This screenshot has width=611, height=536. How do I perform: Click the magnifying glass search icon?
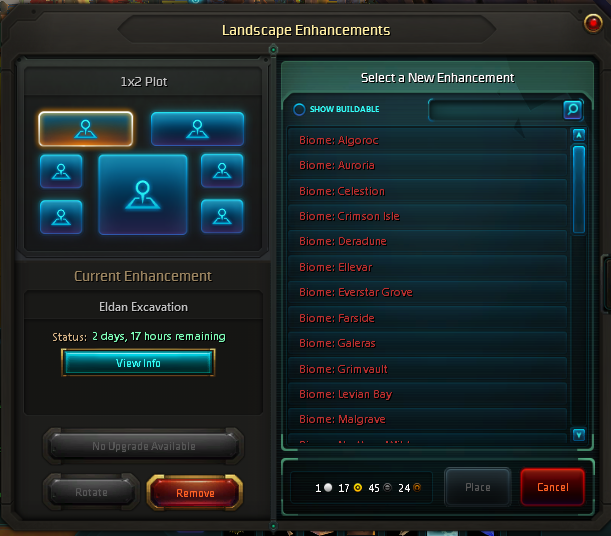[x=573, y=109]
